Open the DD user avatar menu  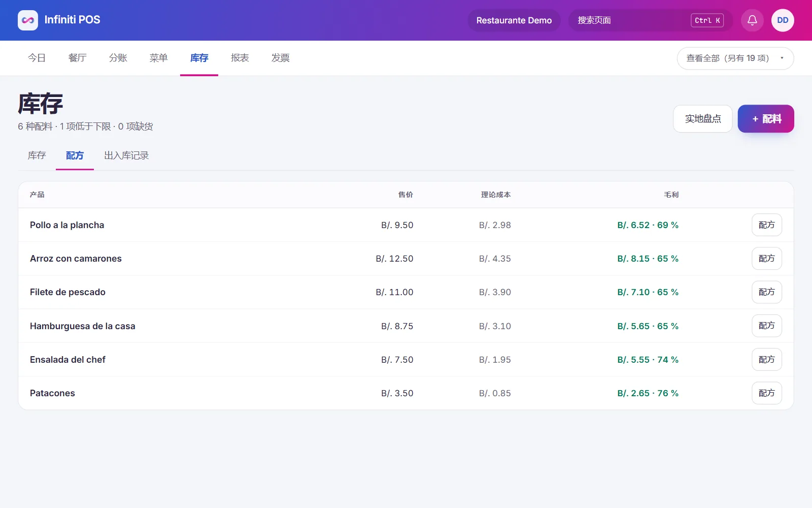tap(783, 20)
